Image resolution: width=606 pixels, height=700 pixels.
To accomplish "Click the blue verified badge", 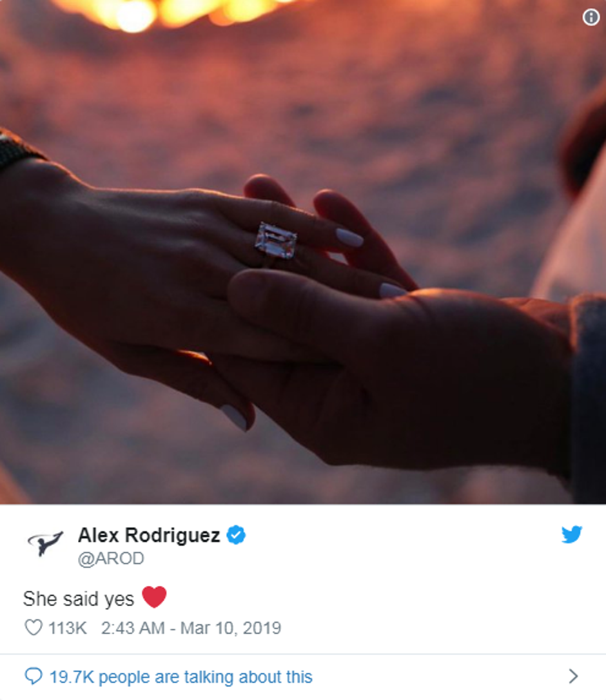I will click(236, 535).
